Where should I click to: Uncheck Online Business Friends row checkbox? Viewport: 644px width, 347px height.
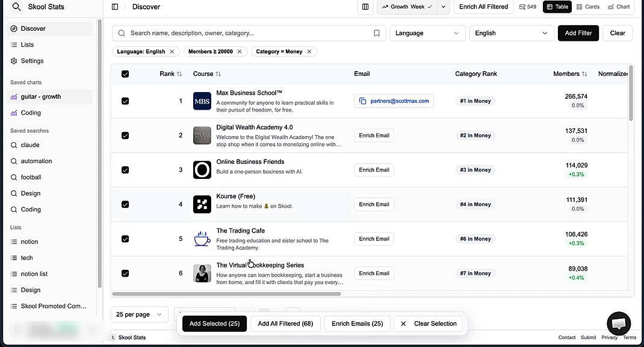point(125,170)
